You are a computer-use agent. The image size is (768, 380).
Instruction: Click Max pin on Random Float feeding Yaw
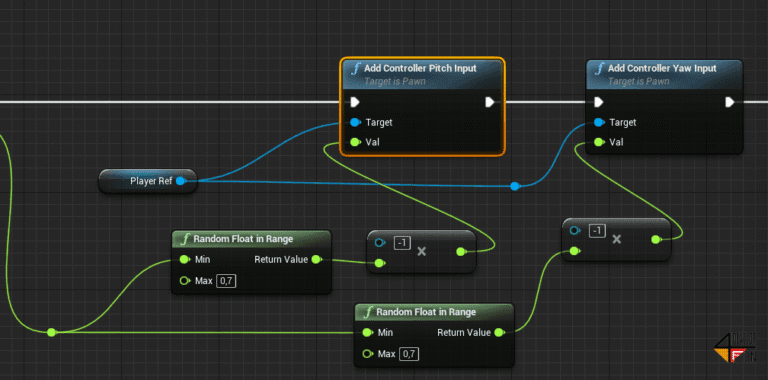coord(368,354)
